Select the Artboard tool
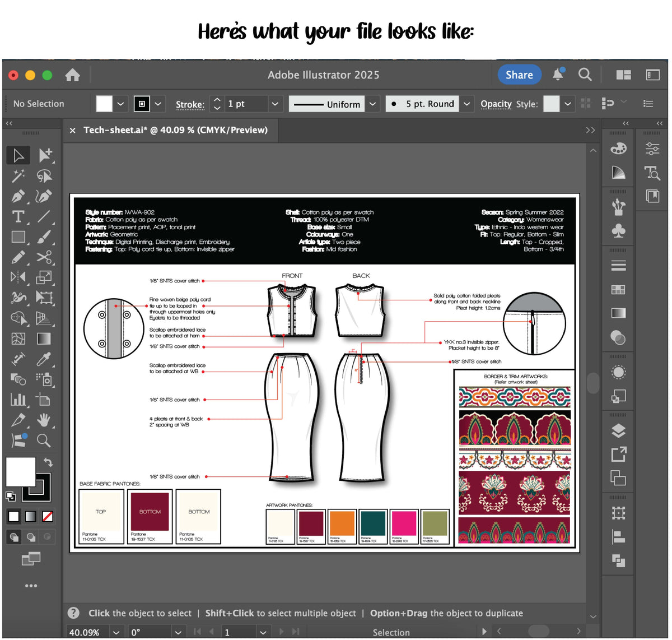Image resolution: width=672 pixels, height=640 pixels. coord(44,400)
